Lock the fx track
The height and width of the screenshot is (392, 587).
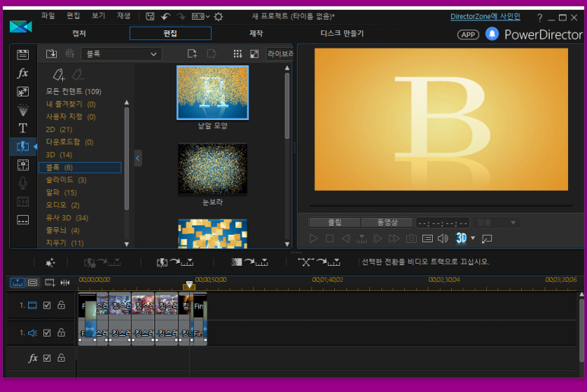point(62,358)
